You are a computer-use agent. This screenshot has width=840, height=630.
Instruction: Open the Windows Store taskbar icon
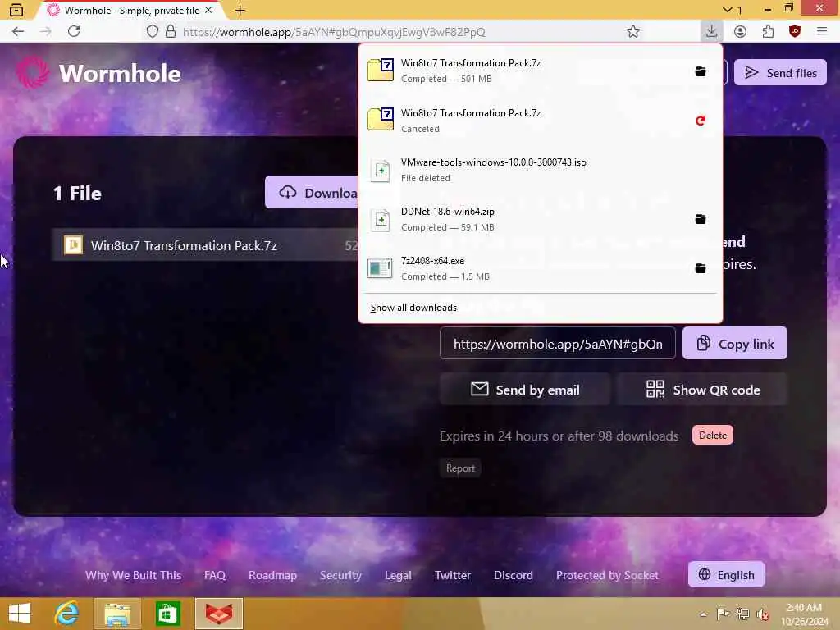[x=167, y=614]
